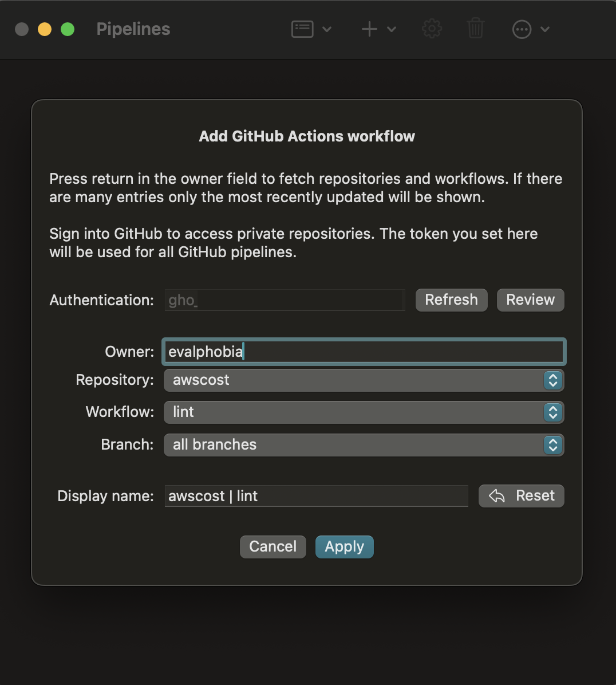Click the trash delete pipeline icon

pos(475,29)
